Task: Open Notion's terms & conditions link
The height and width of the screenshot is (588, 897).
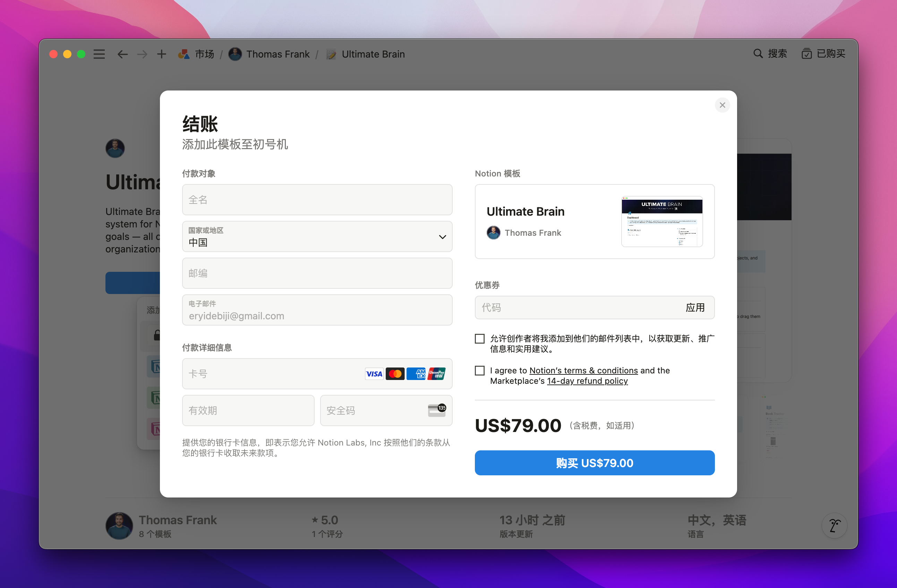Action: [x=583, y=371]
